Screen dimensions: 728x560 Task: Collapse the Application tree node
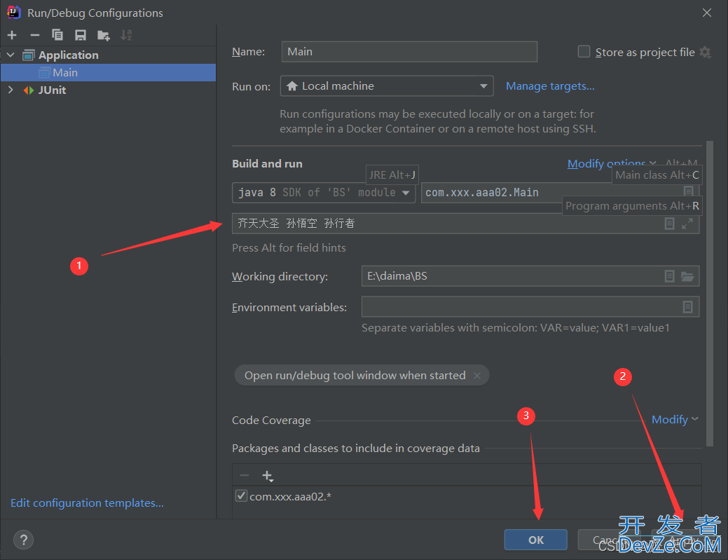click(x=11, y=55)
